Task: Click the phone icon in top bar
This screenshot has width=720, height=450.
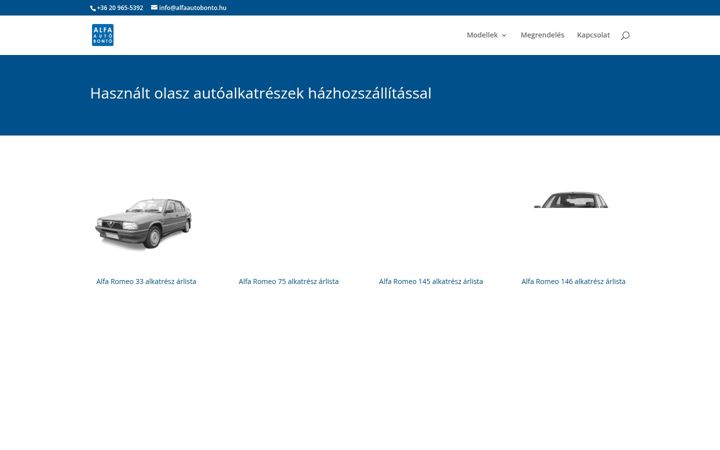Action: 93,8
